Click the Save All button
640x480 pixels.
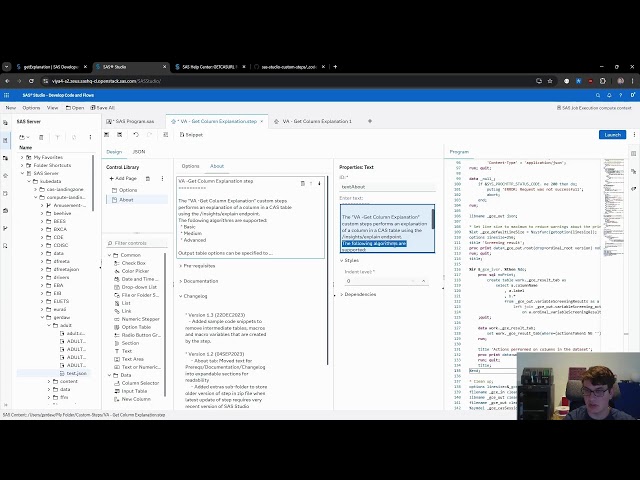(102, 108)
